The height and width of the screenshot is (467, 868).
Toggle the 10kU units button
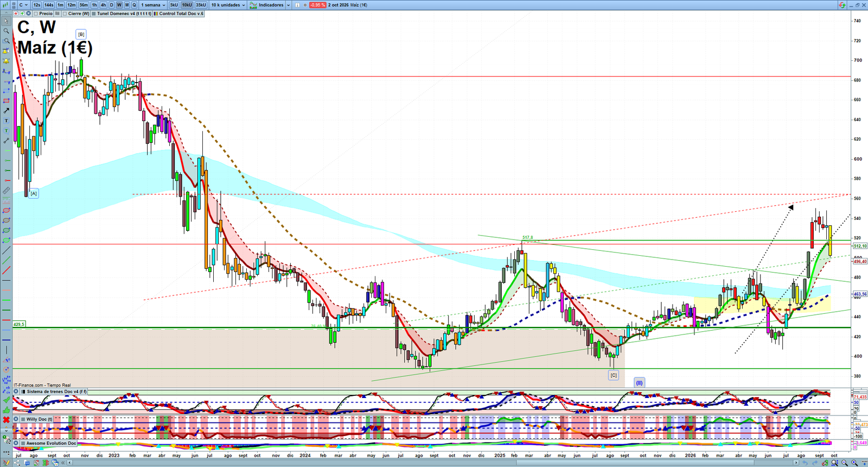coord(187,5)
